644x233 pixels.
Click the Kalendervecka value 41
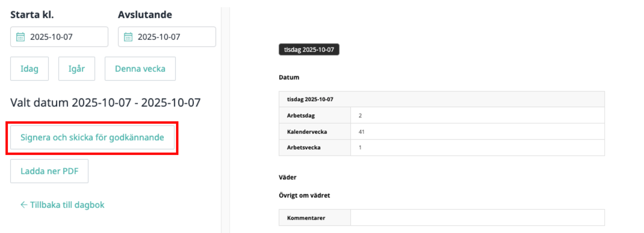(361, 132)
